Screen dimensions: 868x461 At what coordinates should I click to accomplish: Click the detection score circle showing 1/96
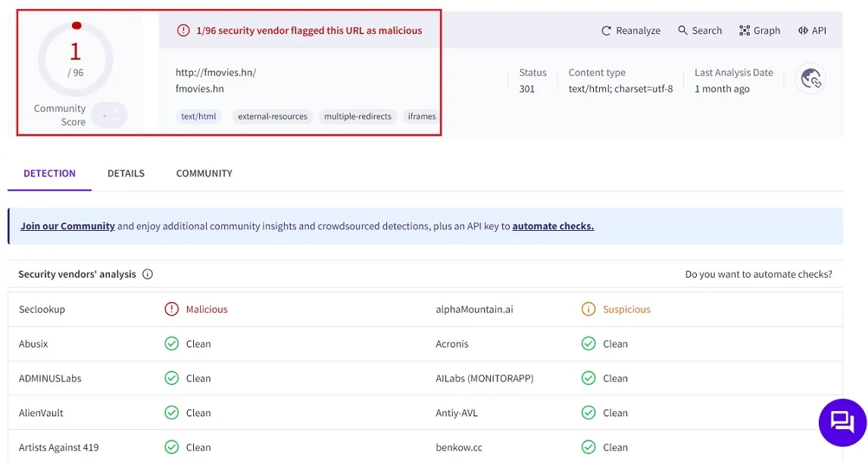(x=75, y=59)
